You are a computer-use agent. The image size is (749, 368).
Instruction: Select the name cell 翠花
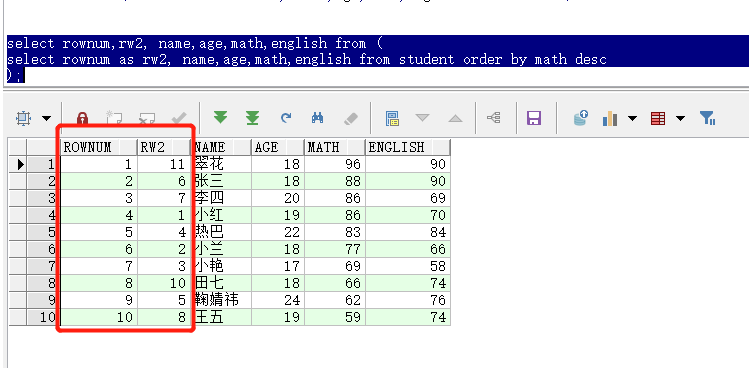pyautogui.click(x=221, y=164)
